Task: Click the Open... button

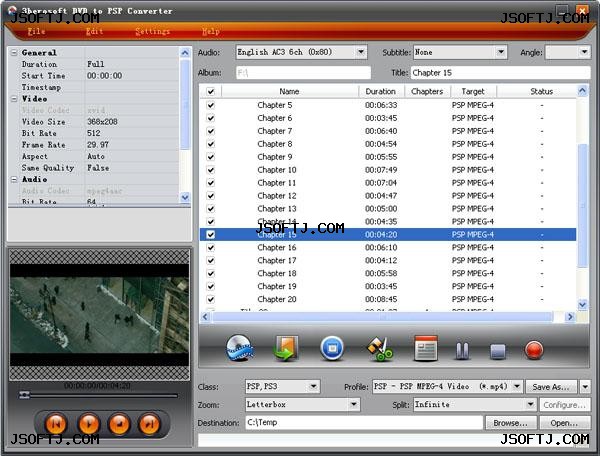Action: click(564, 423)
